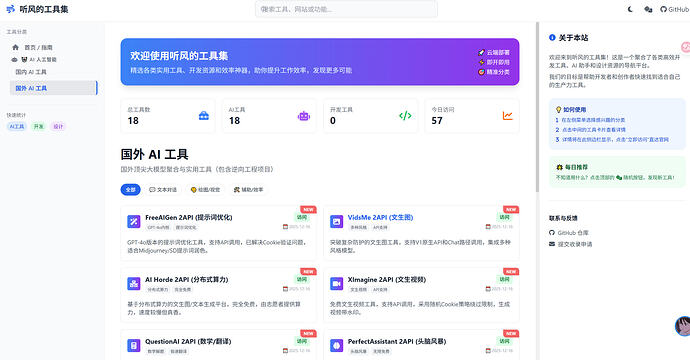Click the target icon next to 精准分类
The height and width of the screenshot is (360, 690).
click(481, 72)
